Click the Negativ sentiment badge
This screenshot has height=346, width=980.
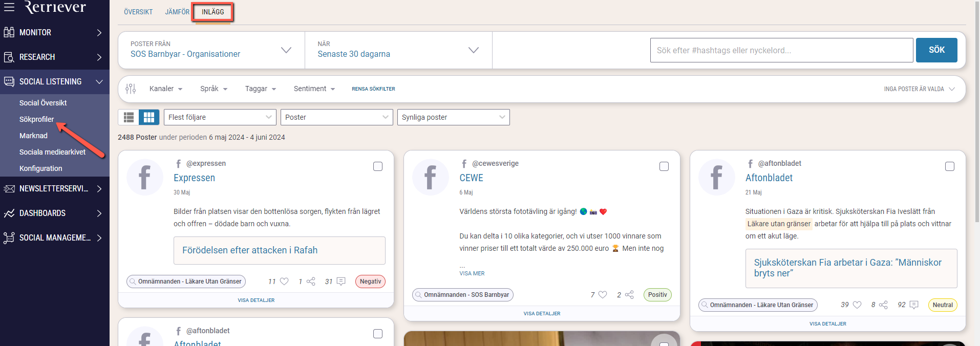[370, 282]
